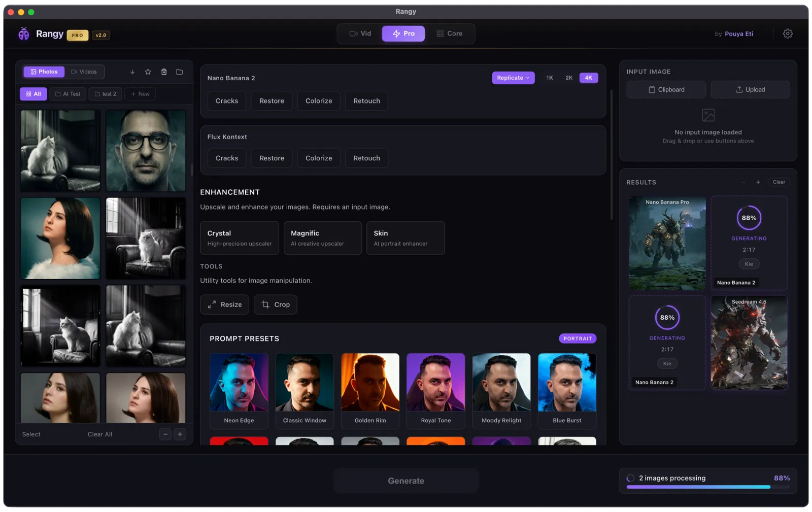
Task: Click Flux Kontext Cracks button
Action: pyautogui.click(x=227, y=158)
